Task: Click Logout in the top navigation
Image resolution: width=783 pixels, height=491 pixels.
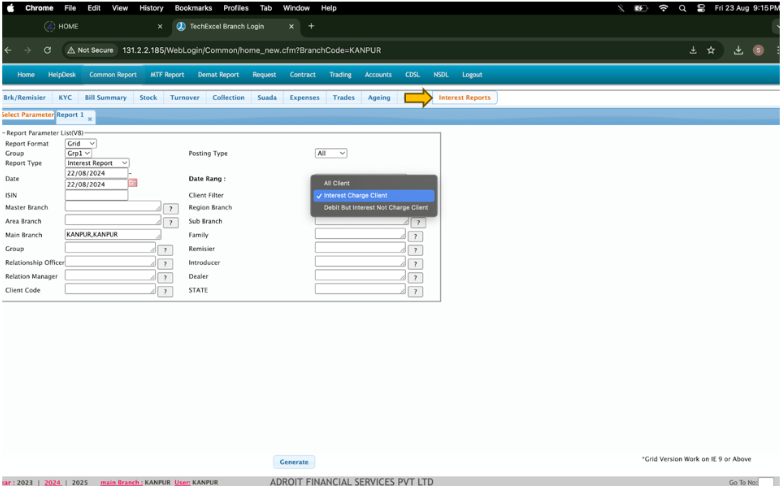Action: (471, 74)
